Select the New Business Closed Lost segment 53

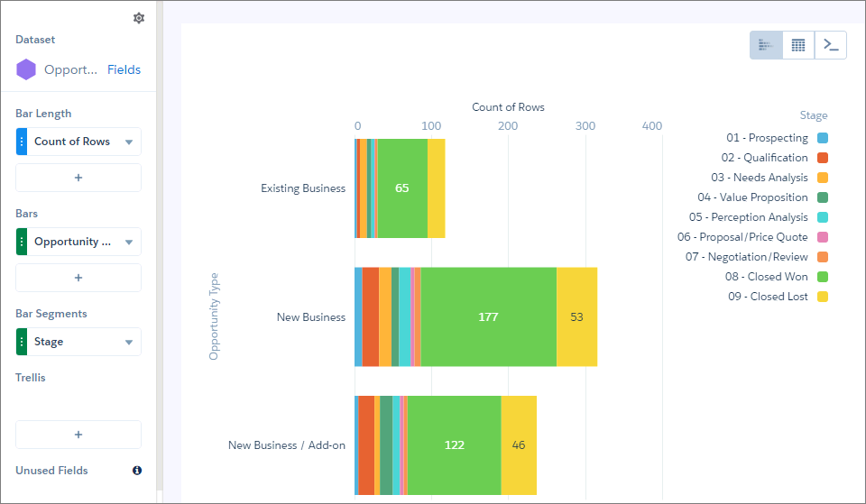point(576,316)
